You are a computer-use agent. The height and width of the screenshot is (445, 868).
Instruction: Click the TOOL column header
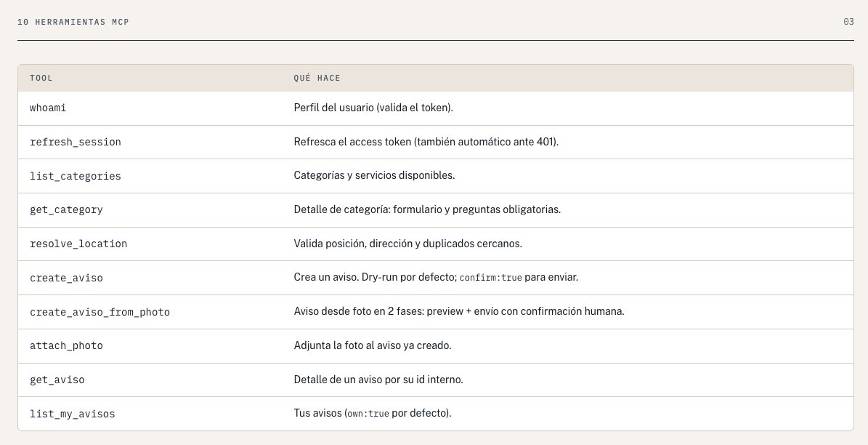tap(41, 78)
